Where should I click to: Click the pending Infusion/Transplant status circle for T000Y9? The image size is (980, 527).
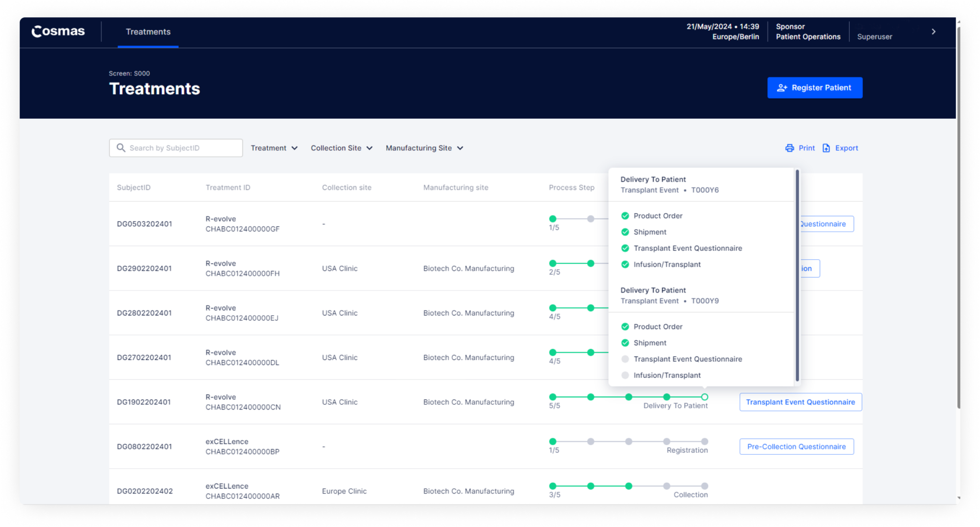[x=625, y=375]
